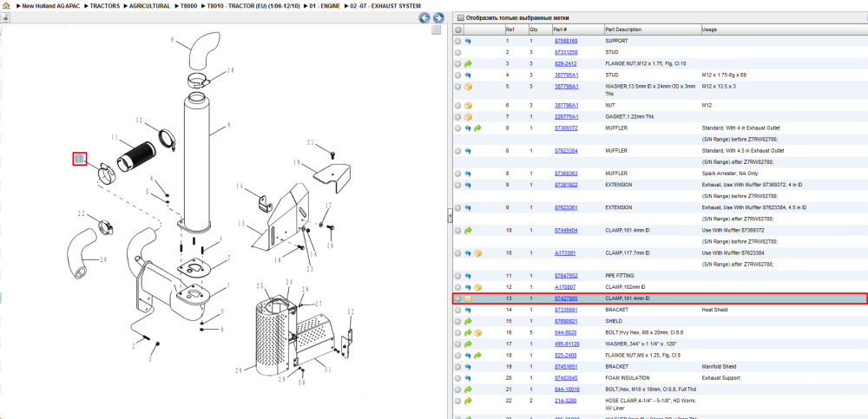The height and width of the screenshot is (419, 868).
Task: Open part number link 214-3280
Action: [x=565, y=401]
